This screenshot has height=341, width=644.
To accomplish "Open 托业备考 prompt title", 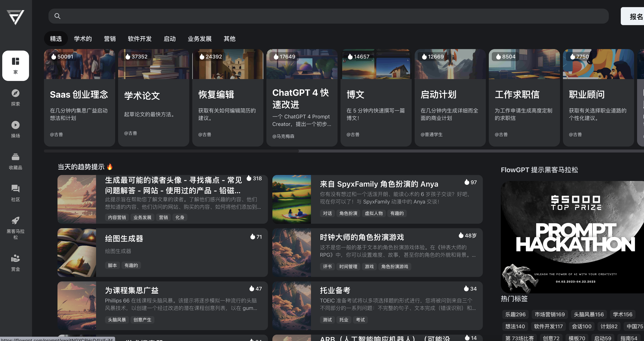I will coord(335,290).
